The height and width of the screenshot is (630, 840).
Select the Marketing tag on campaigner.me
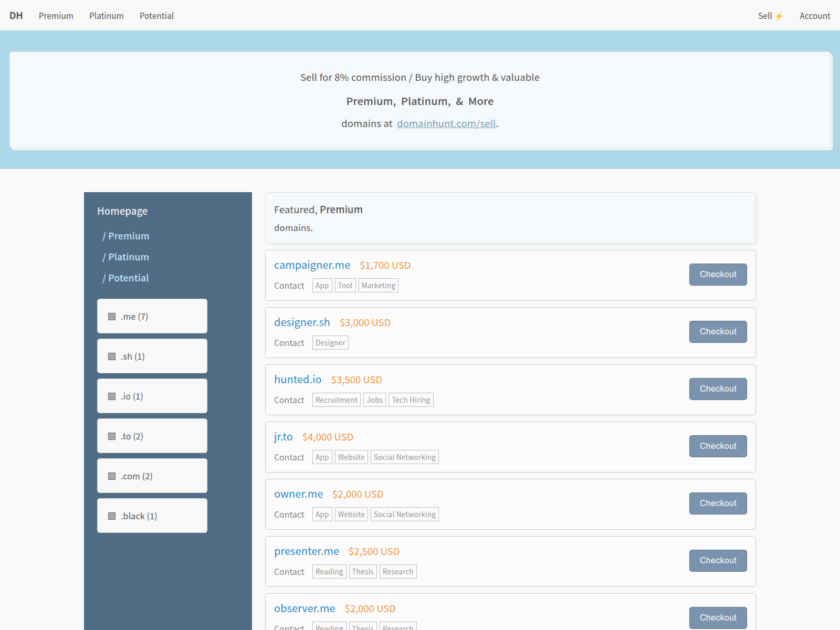379,286
